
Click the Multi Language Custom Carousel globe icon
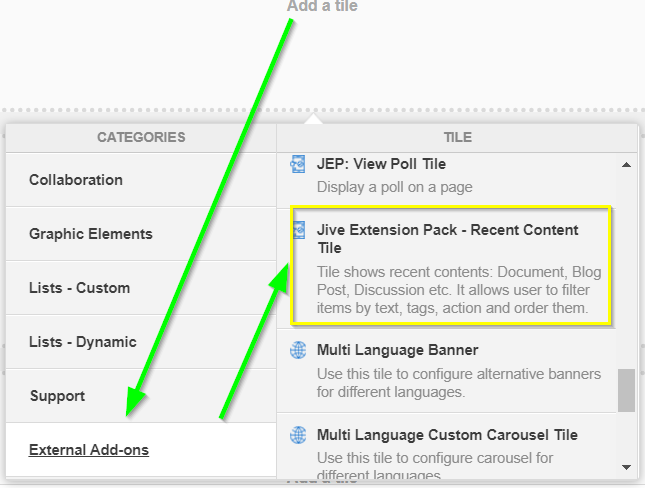coord(298,435)
